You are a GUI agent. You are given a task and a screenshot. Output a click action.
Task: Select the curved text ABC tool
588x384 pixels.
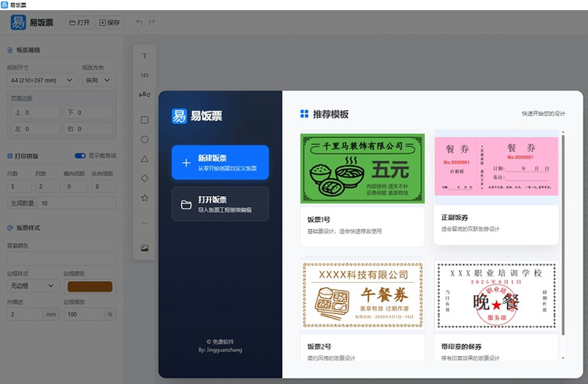pyautogui.click(x=145, y=95)
